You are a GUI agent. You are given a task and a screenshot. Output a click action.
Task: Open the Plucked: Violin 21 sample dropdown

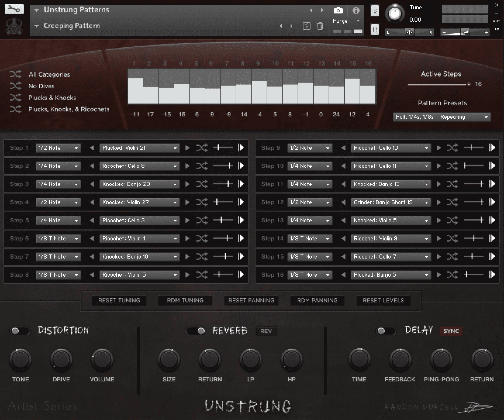click(139, 148)
